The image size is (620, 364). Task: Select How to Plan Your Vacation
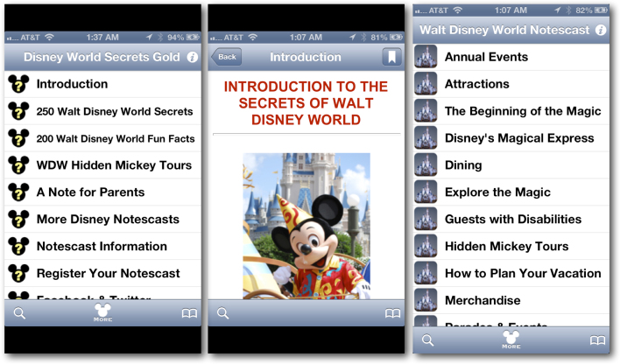[511, 273]
